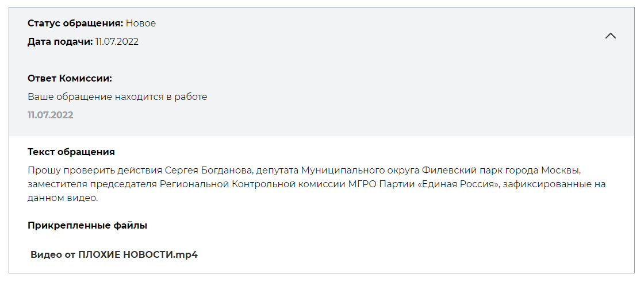Click the Прикрепленные файлы heading
The image size is (644, 282).
pos(87,225)
